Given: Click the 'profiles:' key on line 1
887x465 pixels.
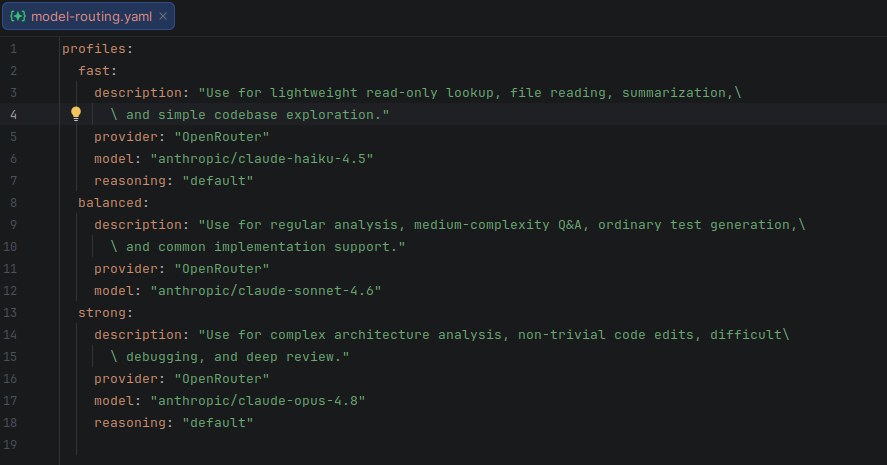Looking at the screenshot, I should tap(97, 49).
